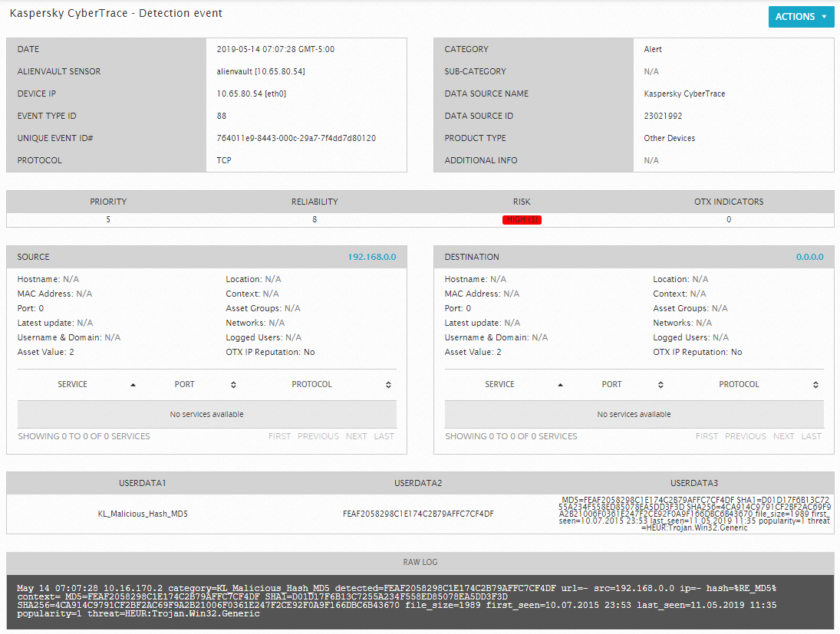
Task: Open destination IP 0.0.0.0 details
Action: pos(809,257)
